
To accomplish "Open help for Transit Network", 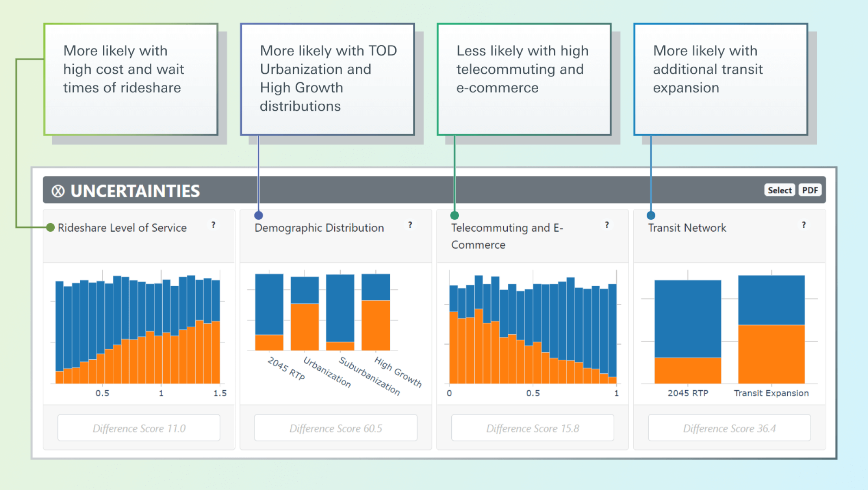I will (804, 225).
